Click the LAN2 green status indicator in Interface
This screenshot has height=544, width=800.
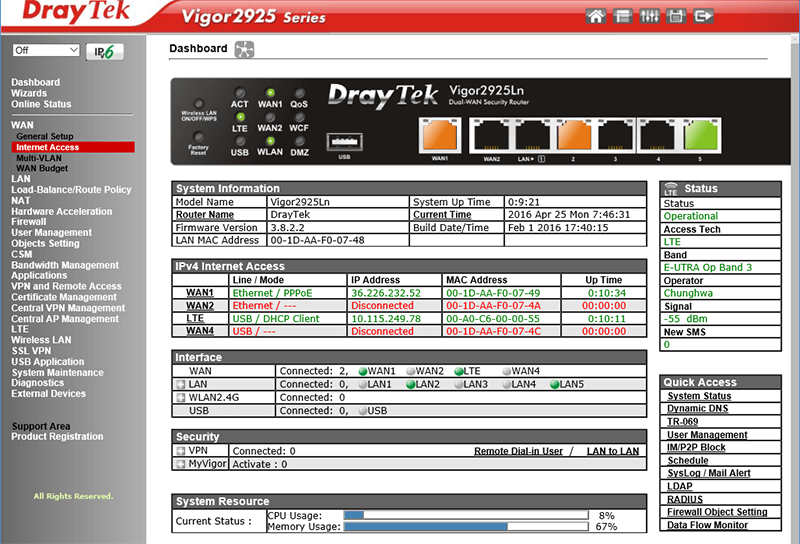click(411, 384)
